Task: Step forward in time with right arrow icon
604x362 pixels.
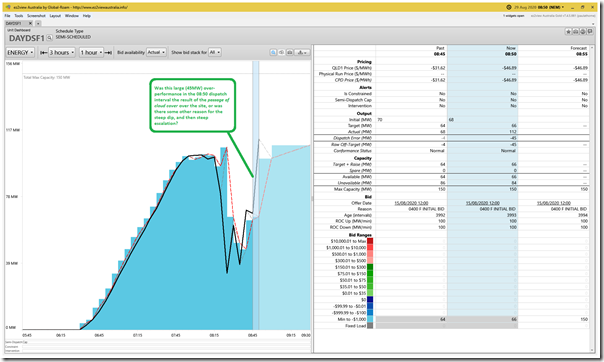Action: pos(109,52)
